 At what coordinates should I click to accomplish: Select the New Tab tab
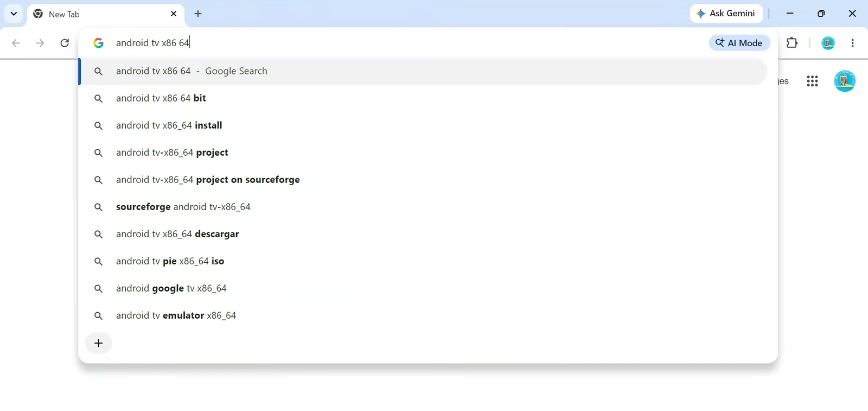[106, 14]
